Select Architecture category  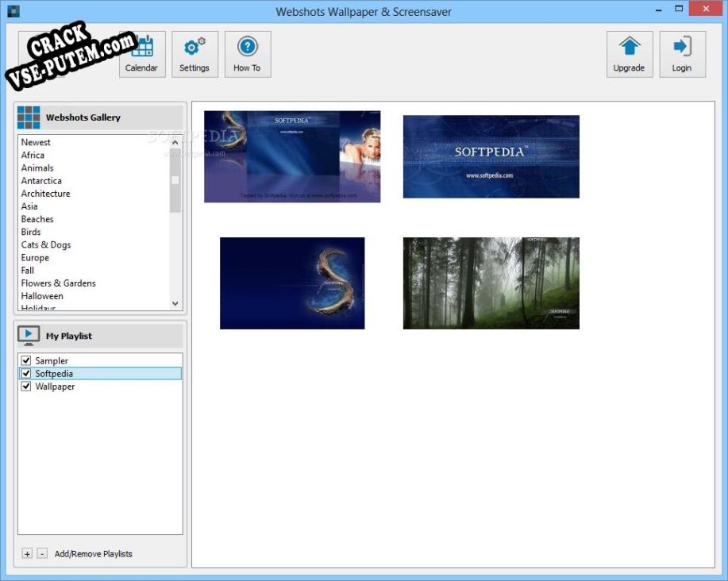click(x=45, y=194)
